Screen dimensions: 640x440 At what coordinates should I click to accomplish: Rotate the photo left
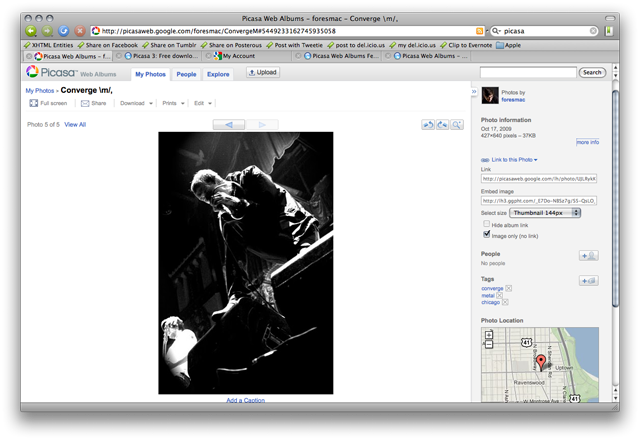[x=428, y=124]
